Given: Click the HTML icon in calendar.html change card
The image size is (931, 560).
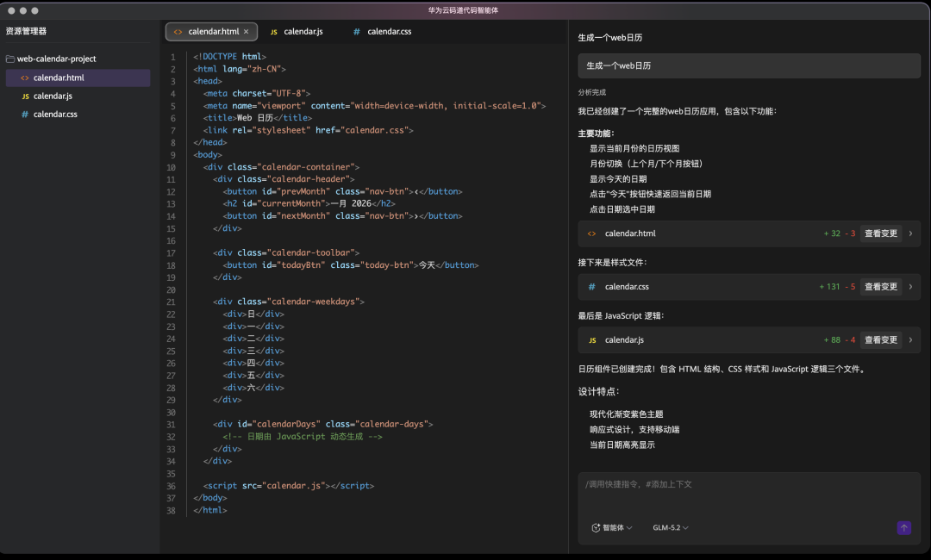Looking at the screenshot, I should pyautogui.click(x=591, y=233).
